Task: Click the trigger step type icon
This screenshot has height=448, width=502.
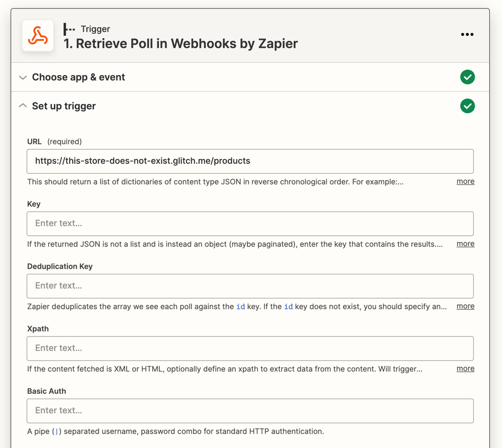Action: (69, 29)
